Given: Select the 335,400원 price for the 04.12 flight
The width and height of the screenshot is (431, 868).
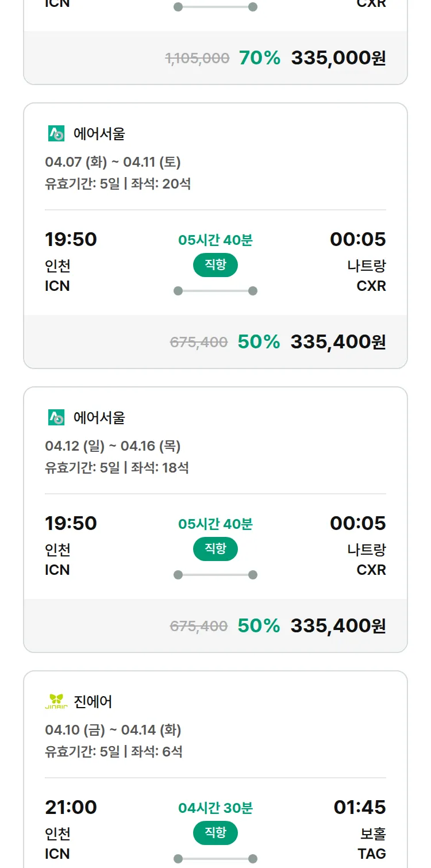Looking at the screenshot, I should point(338,626).
